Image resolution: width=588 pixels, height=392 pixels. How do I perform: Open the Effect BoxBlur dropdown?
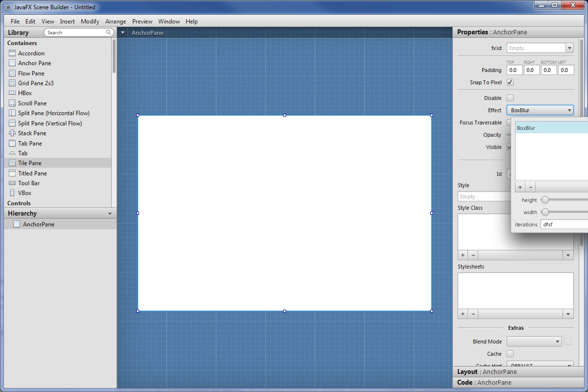(540, 110)
